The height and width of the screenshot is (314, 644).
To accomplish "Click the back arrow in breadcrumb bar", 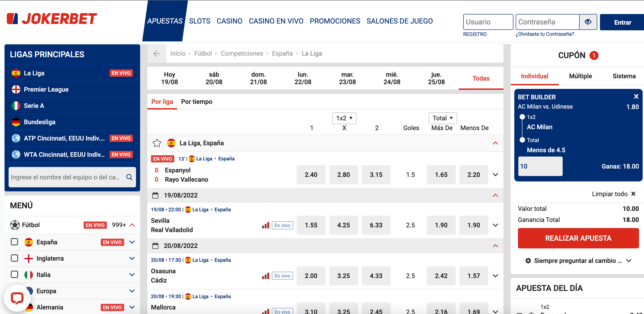I will point(157,54).
